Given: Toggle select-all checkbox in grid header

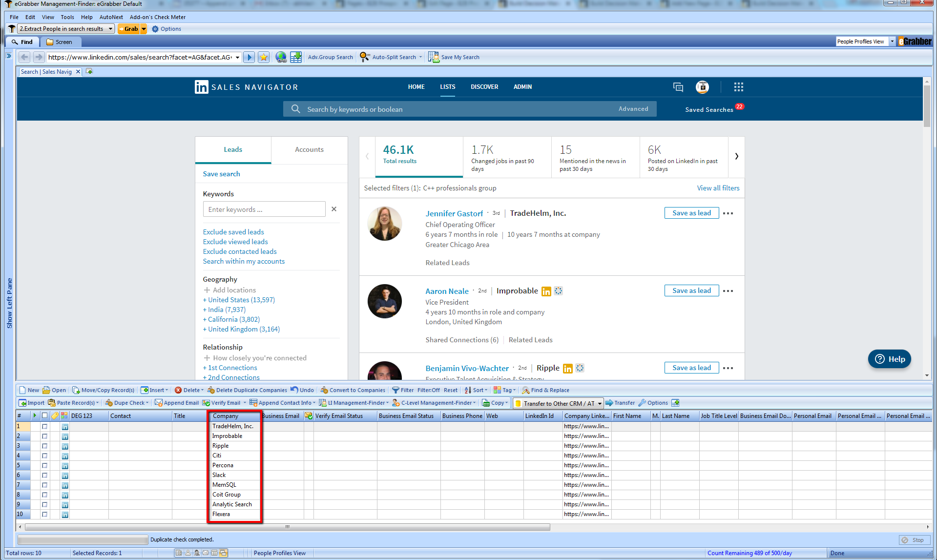Looking at the screenshot, I should 44,415.
